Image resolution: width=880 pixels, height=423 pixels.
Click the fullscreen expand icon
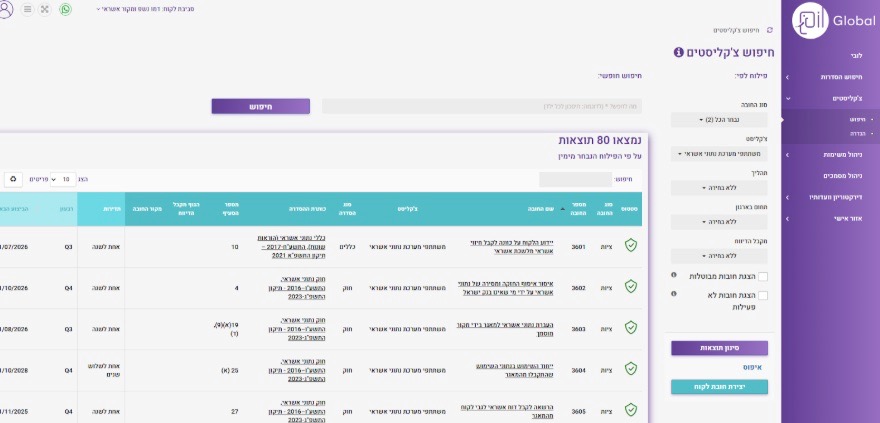(46, 9)
